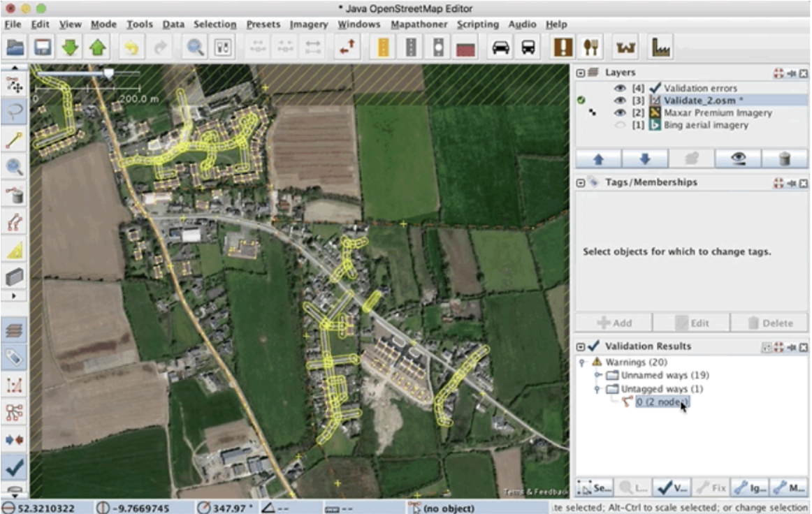Viewport: 812px width, 514px height.
Task: Collapse the Tags/Memberships panel
Action: click(x=581, y=183)
